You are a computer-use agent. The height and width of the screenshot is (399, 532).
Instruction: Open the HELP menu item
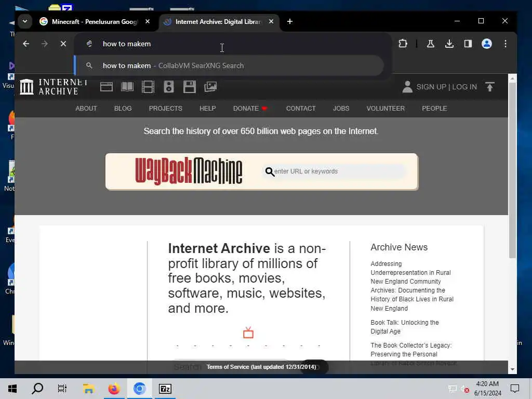click(x=208, y=109)
